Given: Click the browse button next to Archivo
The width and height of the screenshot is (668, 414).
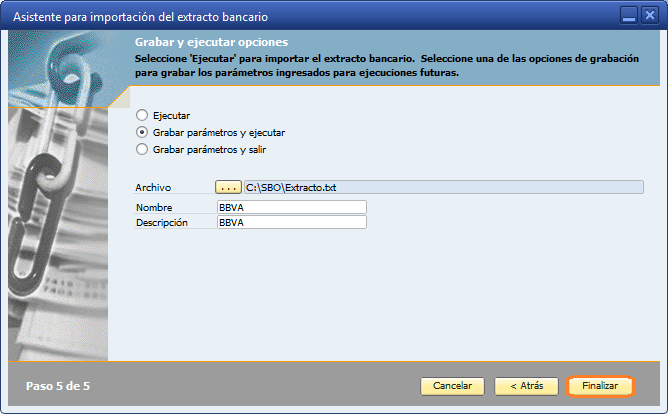Looking at the screenshot, I should [228, 187].
